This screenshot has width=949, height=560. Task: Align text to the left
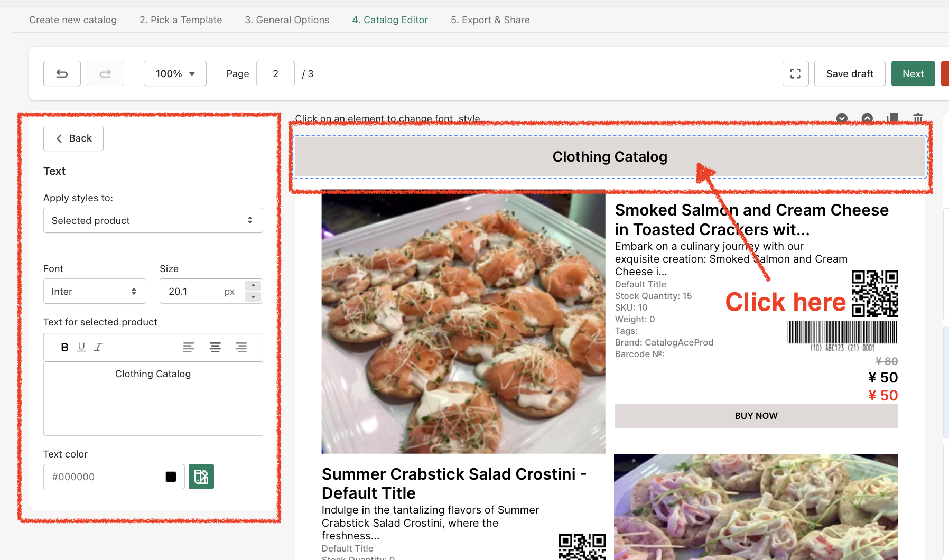(x=189, y=347)
